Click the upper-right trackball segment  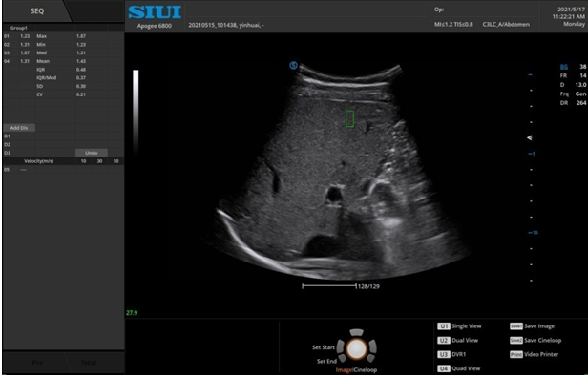point(372,346)
